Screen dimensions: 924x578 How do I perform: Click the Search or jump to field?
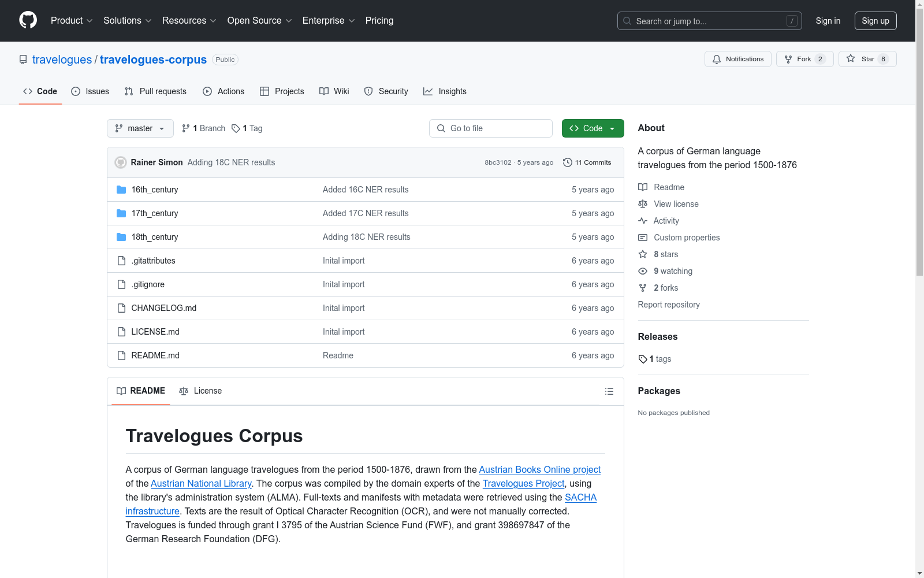click(710, 21)
